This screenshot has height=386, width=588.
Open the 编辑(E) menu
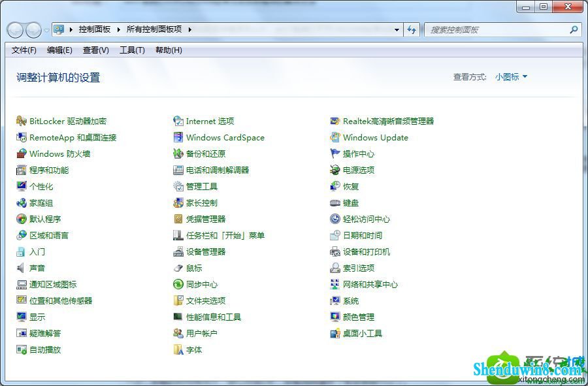click(x=59, y=50)
